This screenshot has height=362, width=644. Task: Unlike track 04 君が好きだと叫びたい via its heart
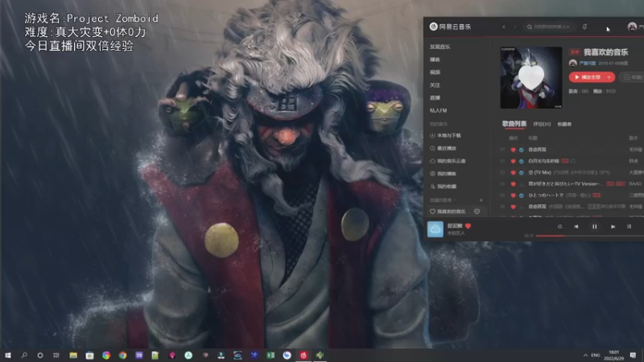click(513, 184)
